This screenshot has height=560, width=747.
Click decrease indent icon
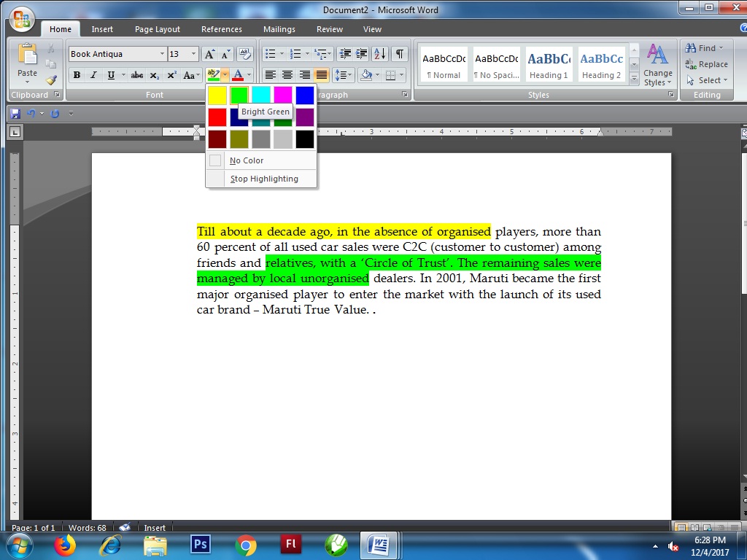(x=344, y=54)
